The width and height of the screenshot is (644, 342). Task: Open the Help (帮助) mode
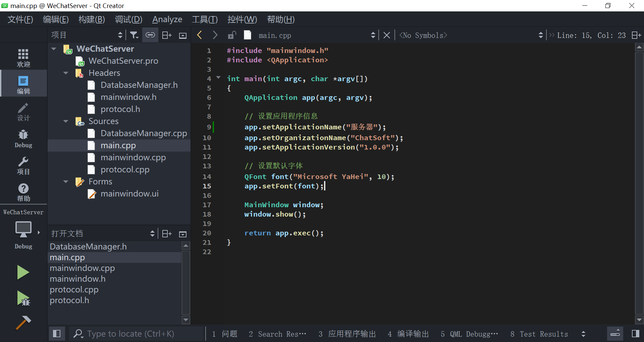pos(23,192)
